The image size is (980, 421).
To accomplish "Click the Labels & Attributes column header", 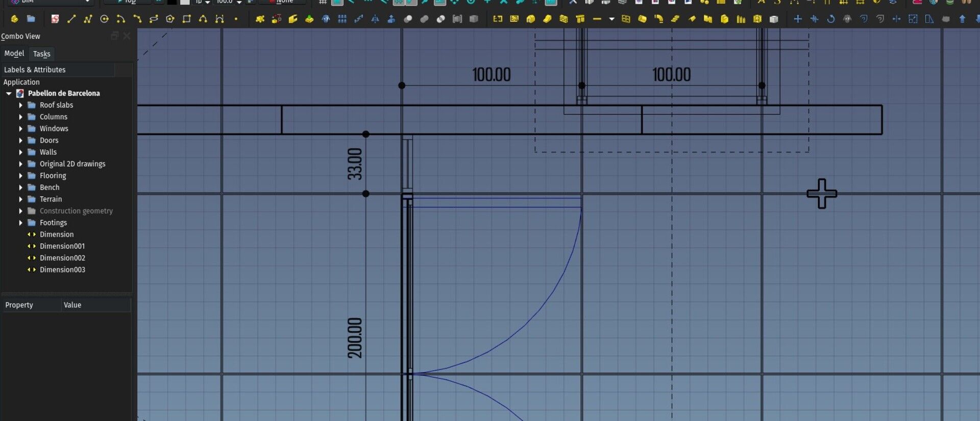I will (x=57, y=69).
